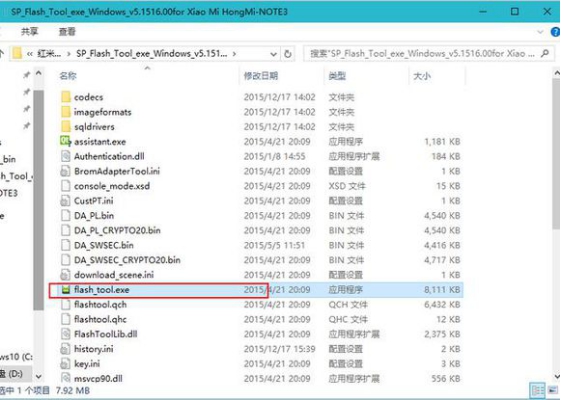
Task: Click the sqldrivers folder icon
Action: (x=65, y=126)
